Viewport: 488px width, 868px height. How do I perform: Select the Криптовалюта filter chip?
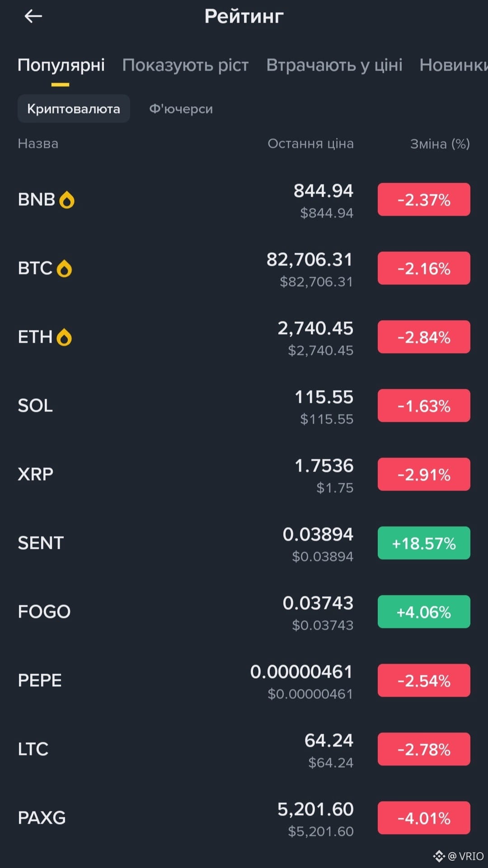pos(74,109)
